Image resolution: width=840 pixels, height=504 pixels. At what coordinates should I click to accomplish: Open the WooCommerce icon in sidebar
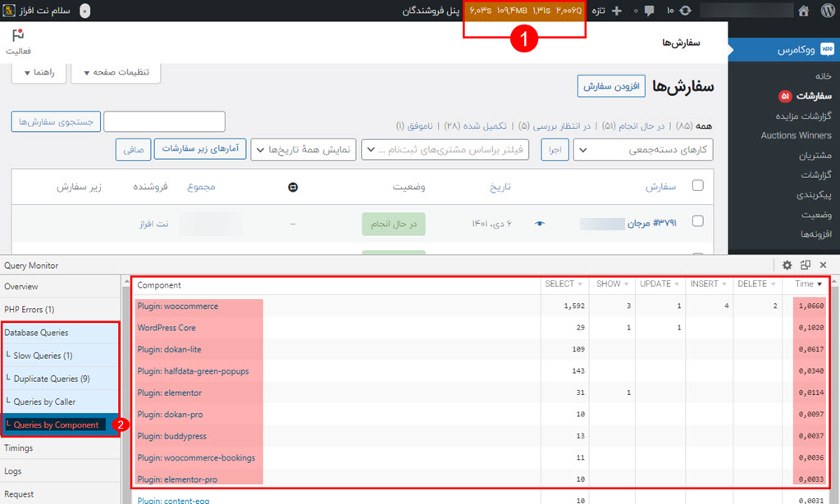[827, 49]
